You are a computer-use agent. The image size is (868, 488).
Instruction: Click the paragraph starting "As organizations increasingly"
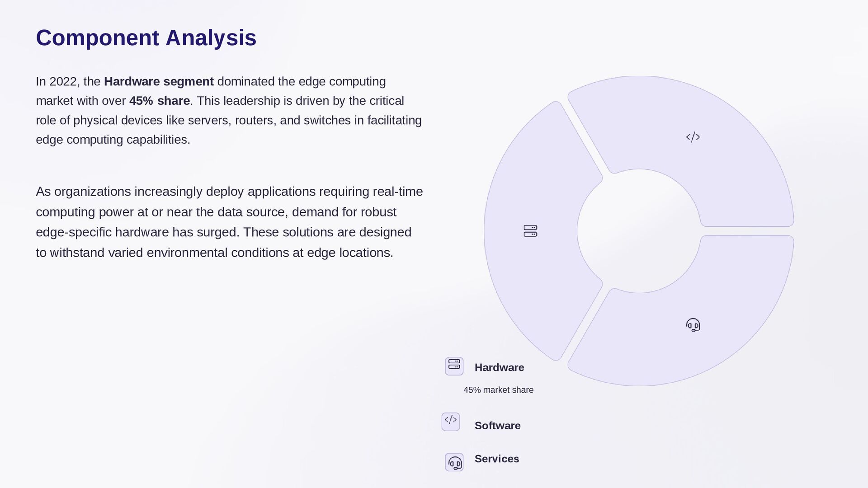click(229, 222)
